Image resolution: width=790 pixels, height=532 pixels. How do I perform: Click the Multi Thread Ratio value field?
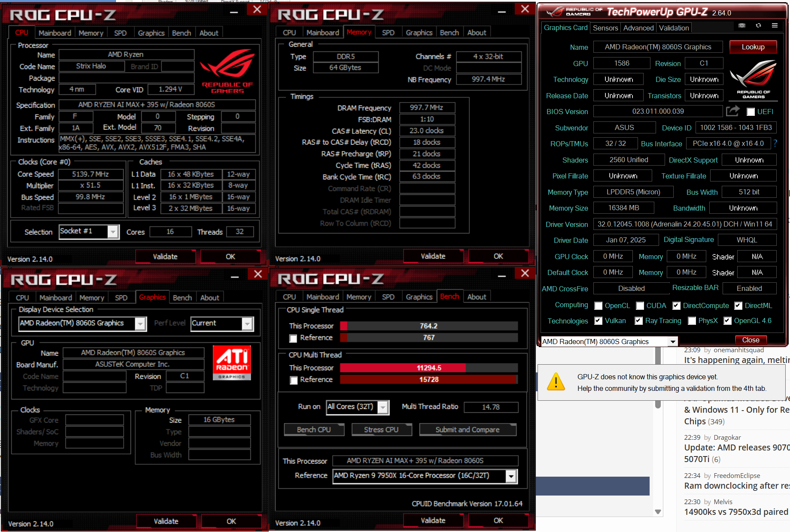coord(491,407)
